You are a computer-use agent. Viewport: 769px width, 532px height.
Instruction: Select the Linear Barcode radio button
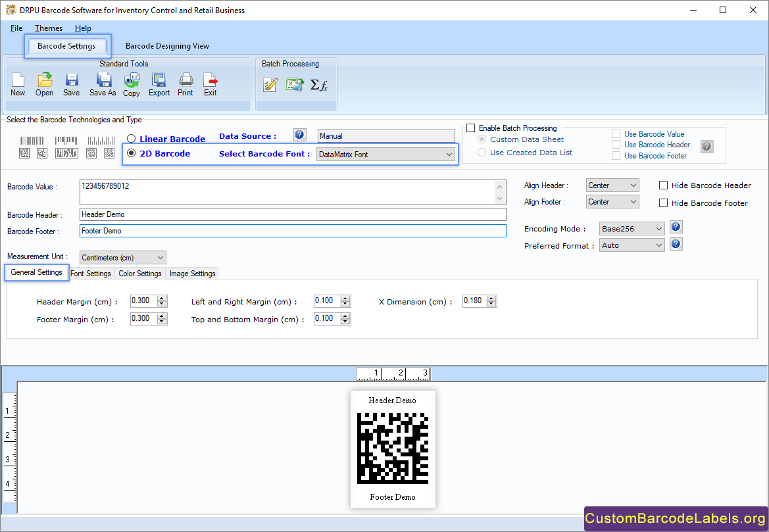(x=131, y=139)
